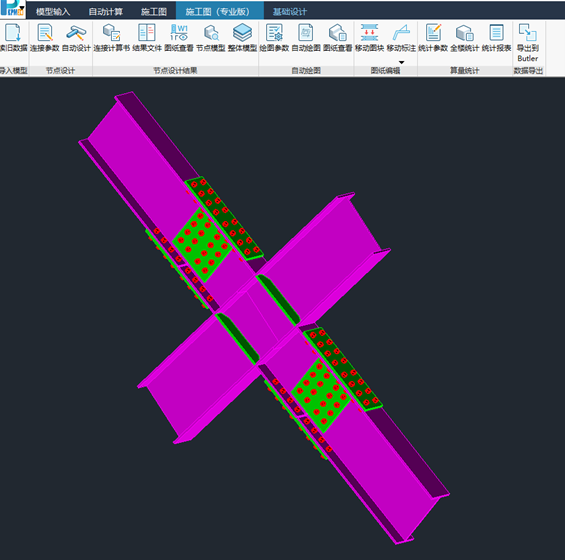
Task: Select the 移动图块 move block tool
Action: click(x=369, y=37)
